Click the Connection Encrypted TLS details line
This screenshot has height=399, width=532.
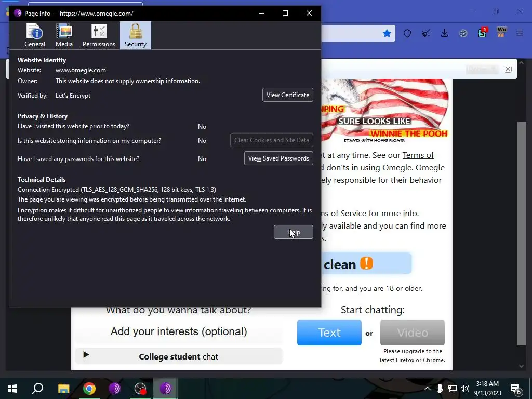coord(117,190)
